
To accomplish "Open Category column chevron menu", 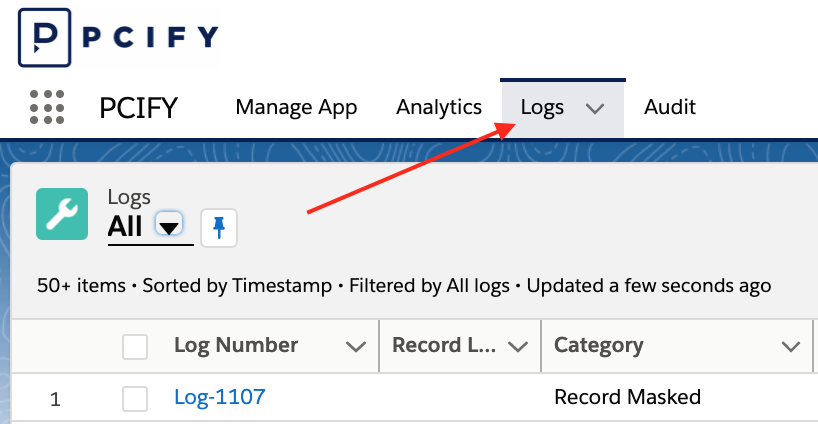I will pyautogui.click(x=791, y=346).
